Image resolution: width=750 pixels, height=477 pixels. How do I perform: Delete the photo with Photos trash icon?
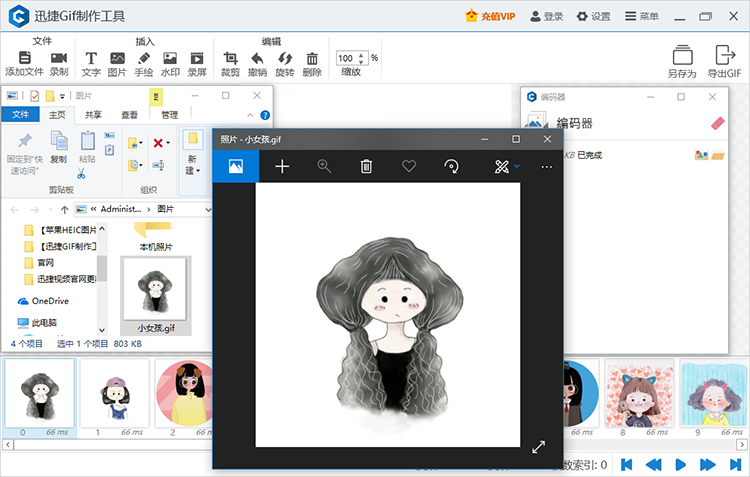[x=366, y=166]
